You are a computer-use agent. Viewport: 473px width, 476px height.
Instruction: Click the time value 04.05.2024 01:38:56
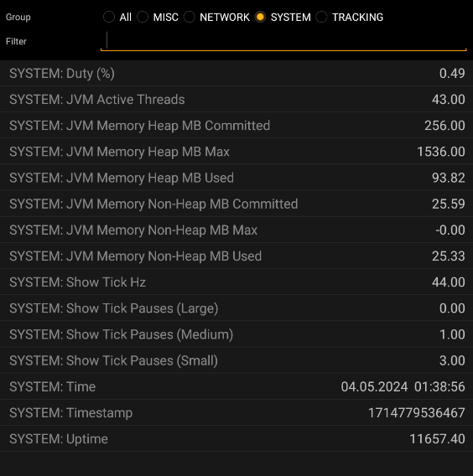click(403, 386)
